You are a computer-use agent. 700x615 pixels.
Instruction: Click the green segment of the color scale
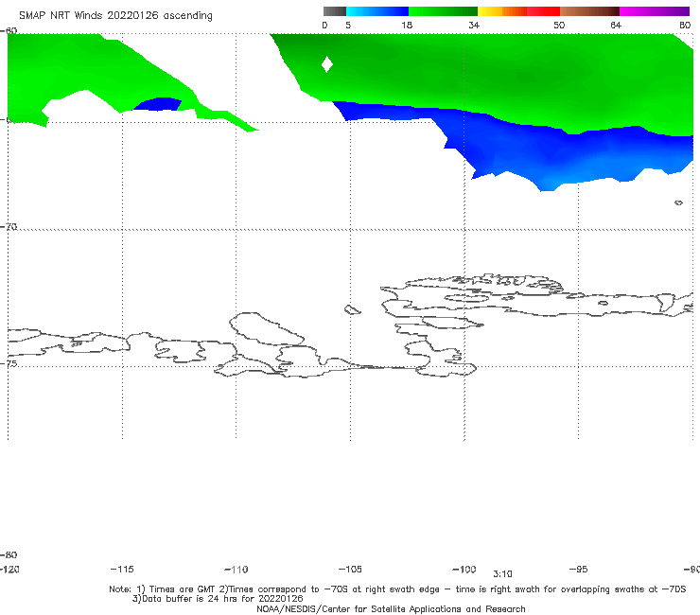pyautogui.click(x=443, y=11)
